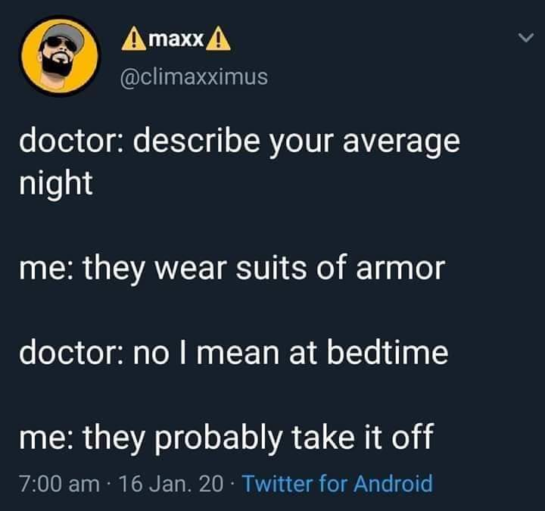Click the second "doctor:" label in the tweet
Viewport: 545px width, 511px height.
pos(71,353)
